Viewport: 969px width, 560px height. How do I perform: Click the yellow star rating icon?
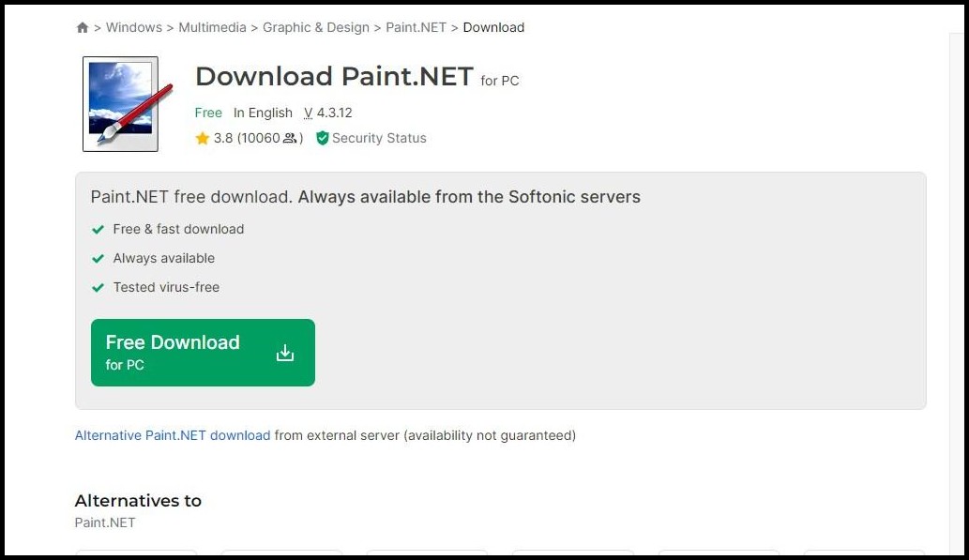[x=203, y=138]
